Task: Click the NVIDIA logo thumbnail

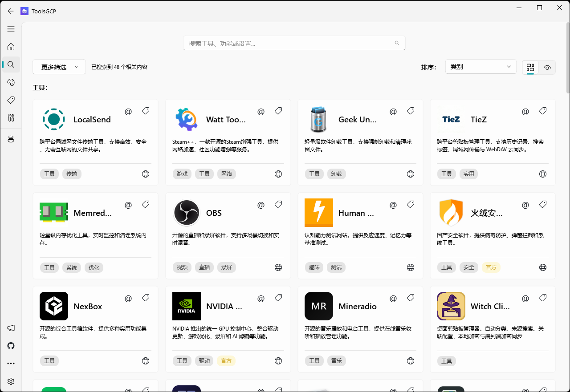Action: click(x=187, y=306)
